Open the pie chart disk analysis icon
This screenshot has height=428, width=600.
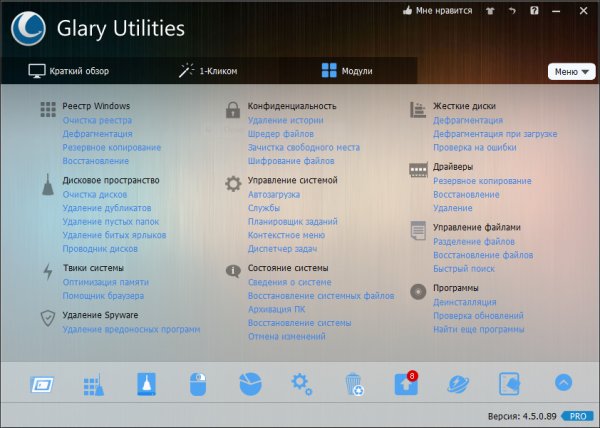pyautogui.click(x=250, y=384)
